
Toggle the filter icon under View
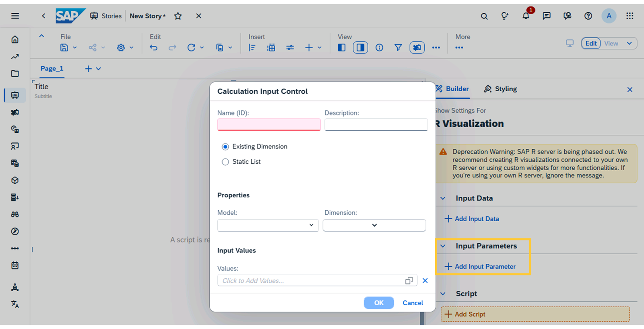point(398,47)
